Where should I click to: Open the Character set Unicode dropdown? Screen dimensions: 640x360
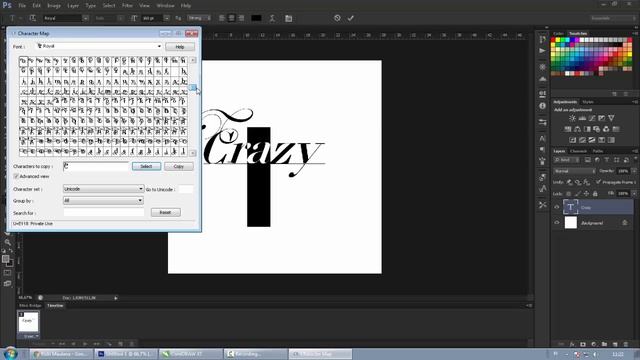pyautogui.click(x=103, y=189)
